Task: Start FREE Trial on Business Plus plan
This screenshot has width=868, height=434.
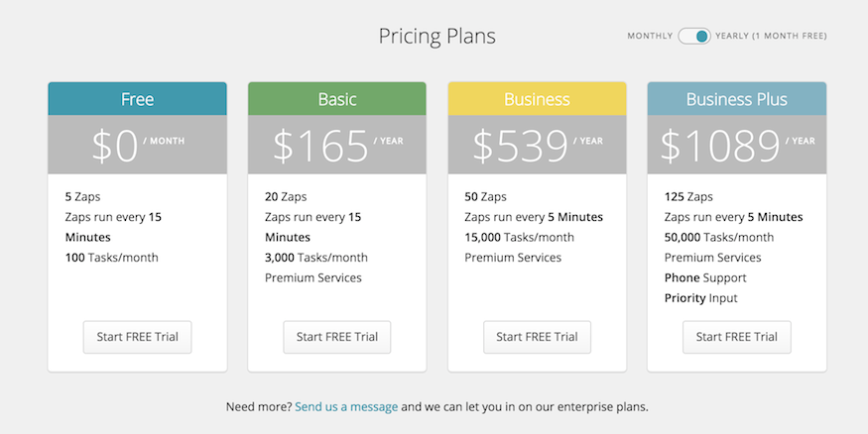Action: click(x=737, y=337)
